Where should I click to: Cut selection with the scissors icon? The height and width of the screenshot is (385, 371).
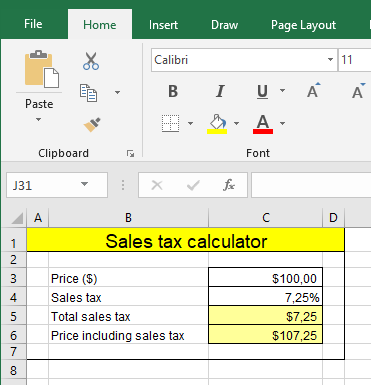click(x=91, y=61)
